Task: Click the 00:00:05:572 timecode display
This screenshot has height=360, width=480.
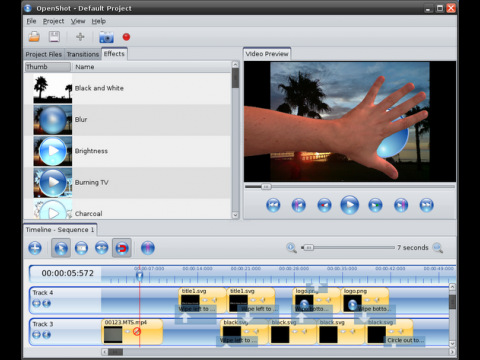Action: (x=68, y=273)
